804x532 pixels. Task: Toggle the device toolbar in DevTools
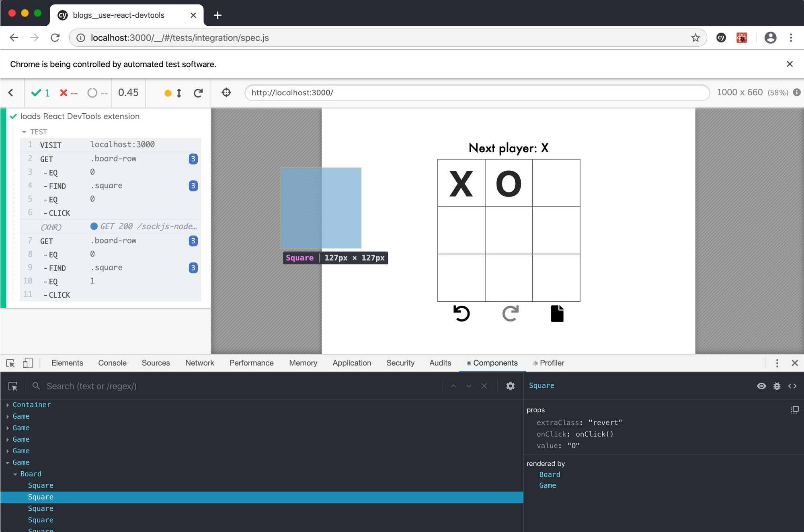pos(27,363)
